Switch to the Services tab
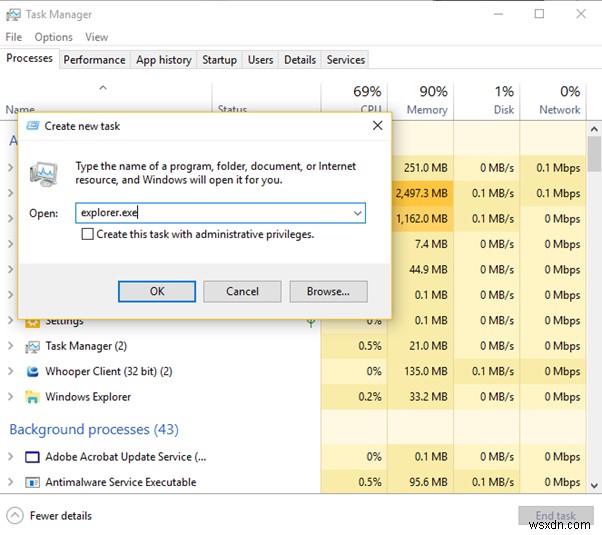This screenshot has width=602, height=535. [x=346, y=60]
